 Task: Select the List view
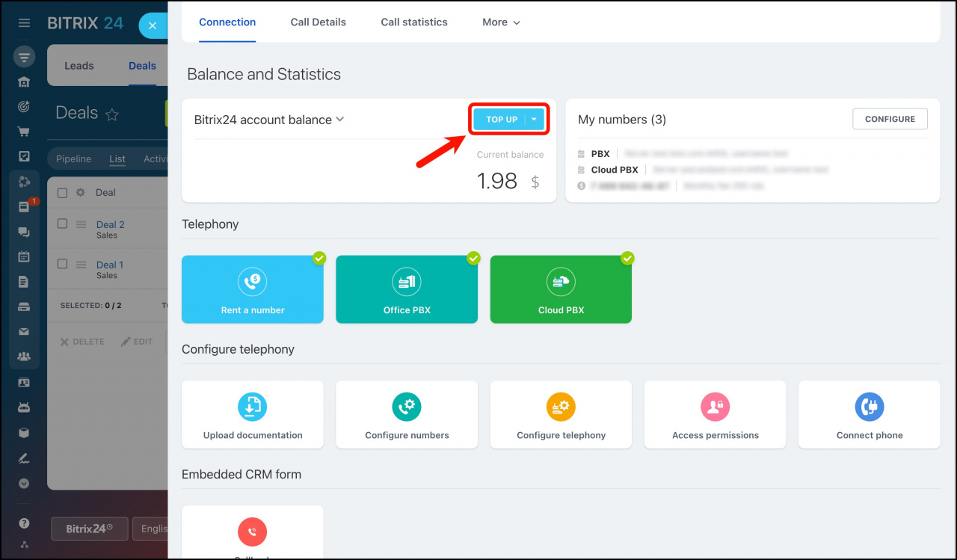pyautogui.click(x=117, y=159)
